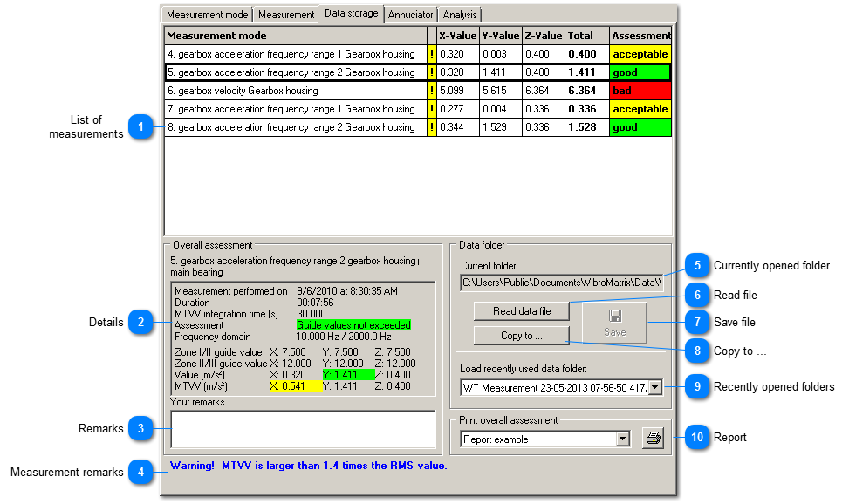Click warning icon in measurement 8 row
The image size is (849, 504).
pyautogui.click(x=431, y=127)
